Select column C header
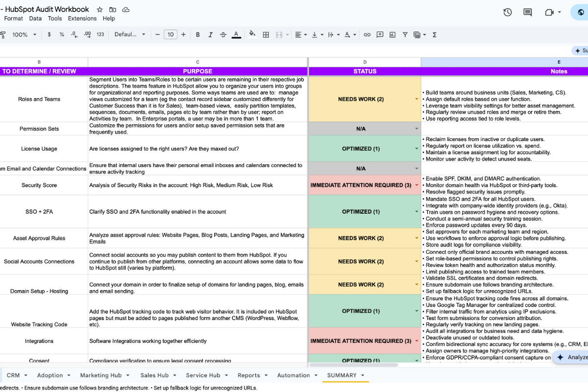The image size is (588, 392). pos(197,62)
